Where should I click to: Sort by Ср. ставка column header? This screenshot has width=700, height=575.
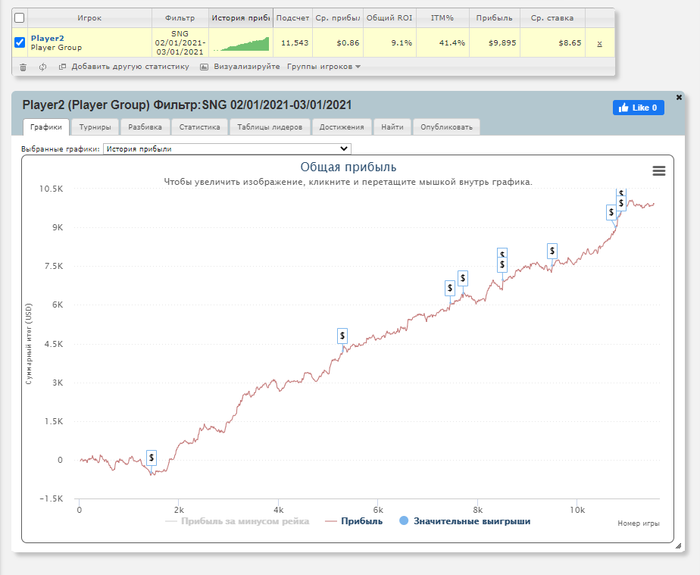click(x=552, y=18)
